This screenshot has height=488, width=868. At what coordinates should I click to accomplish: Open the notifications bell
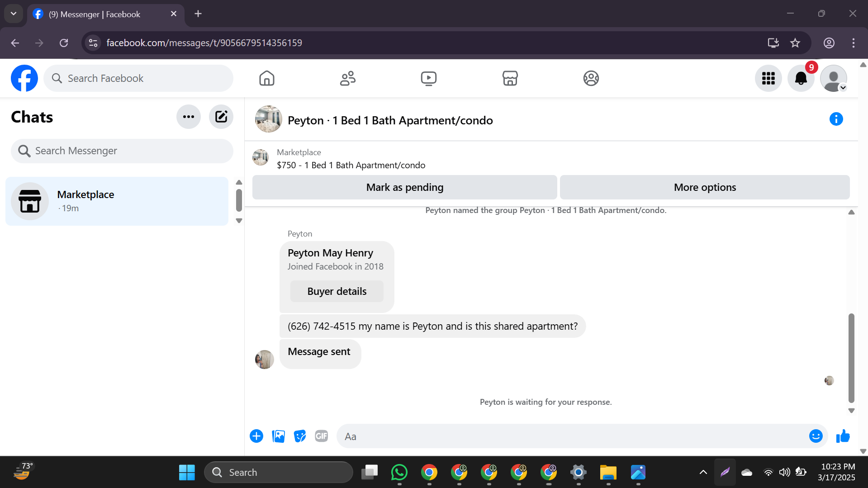click(x=801, y=78)
